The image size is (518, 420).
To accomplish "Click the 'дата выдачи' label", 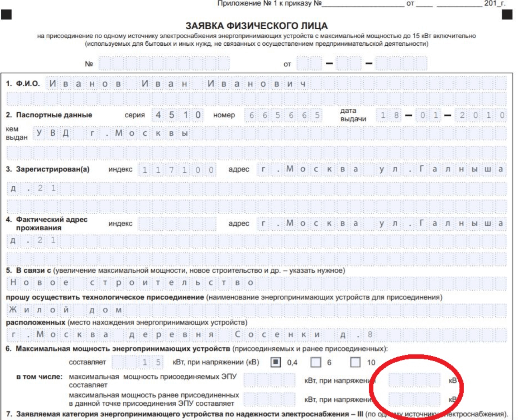I will (x=353, y=115).
